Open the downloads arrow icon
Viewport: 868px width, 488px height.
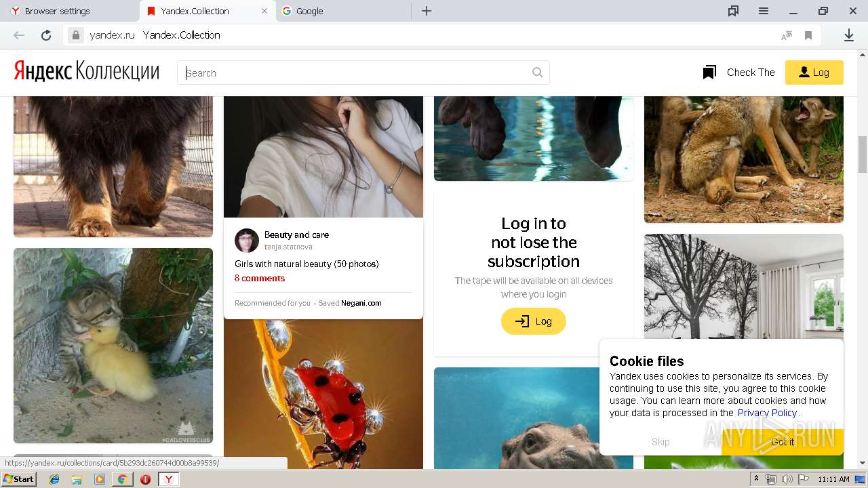click(x=848, y=35)
